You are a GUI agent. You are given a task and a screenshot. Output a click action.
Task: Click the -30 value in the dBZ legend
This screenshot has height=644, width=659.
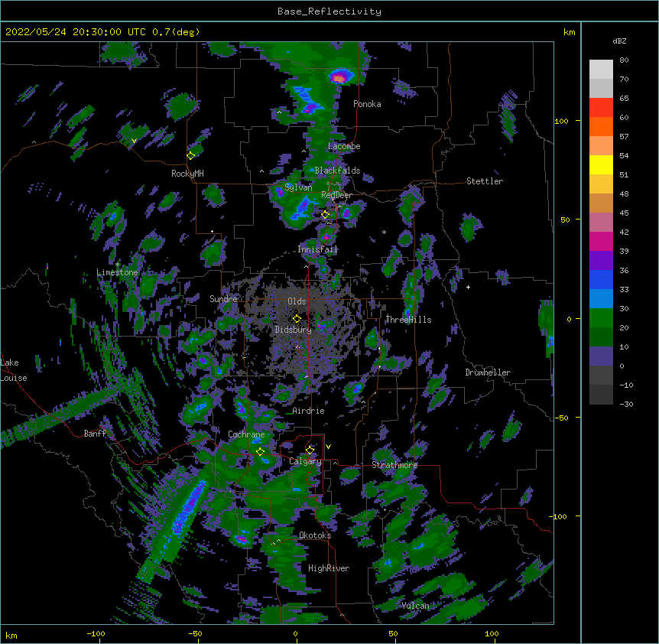[x=626, y=404]
